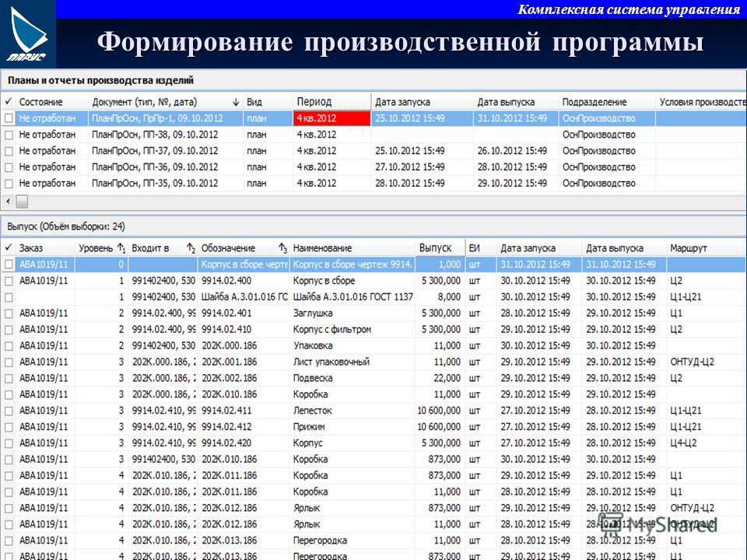Click the sort arrow in Документ column header
The image size is (747, 560).
click(236, 102)
